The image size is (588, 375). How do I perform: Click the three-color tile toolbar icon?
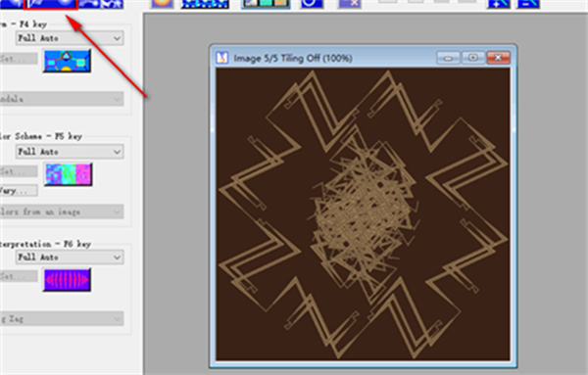[266, 3]
